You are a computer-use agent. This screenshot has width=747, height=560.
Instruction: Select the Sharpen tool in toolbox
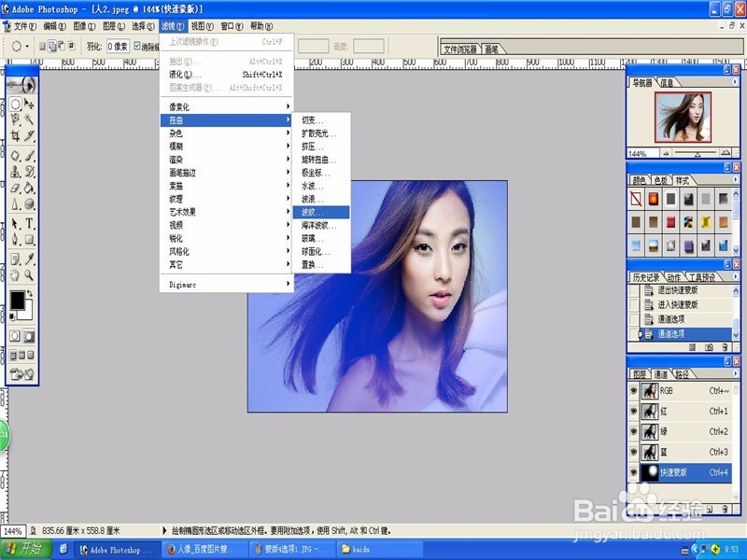[15, 203]
